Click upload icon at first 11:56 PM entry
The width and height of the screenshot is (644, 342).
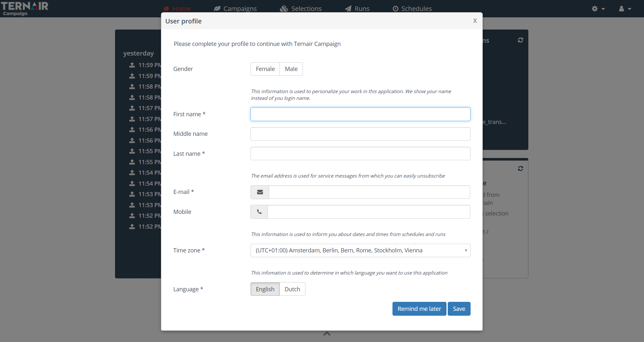pyautogui.click(x=132, y=129)
